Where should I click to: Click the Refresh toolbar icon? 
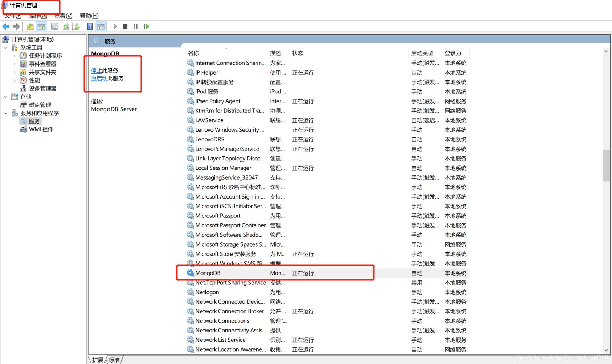tap(66, 27)
